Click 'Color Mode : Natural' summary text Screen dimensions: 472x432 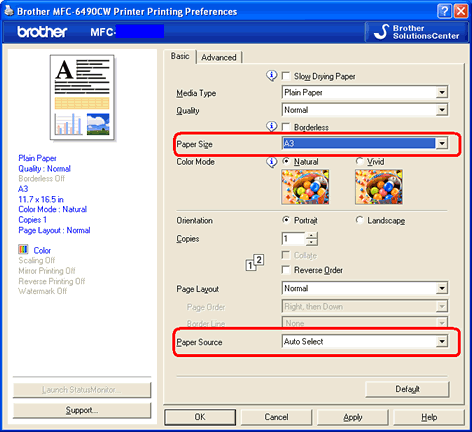pos(53,209)
